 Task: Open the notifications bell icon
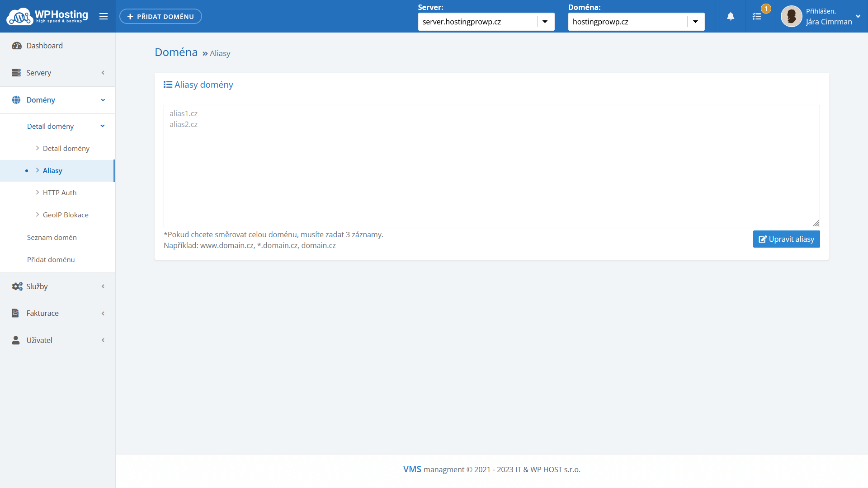(731, 17)
